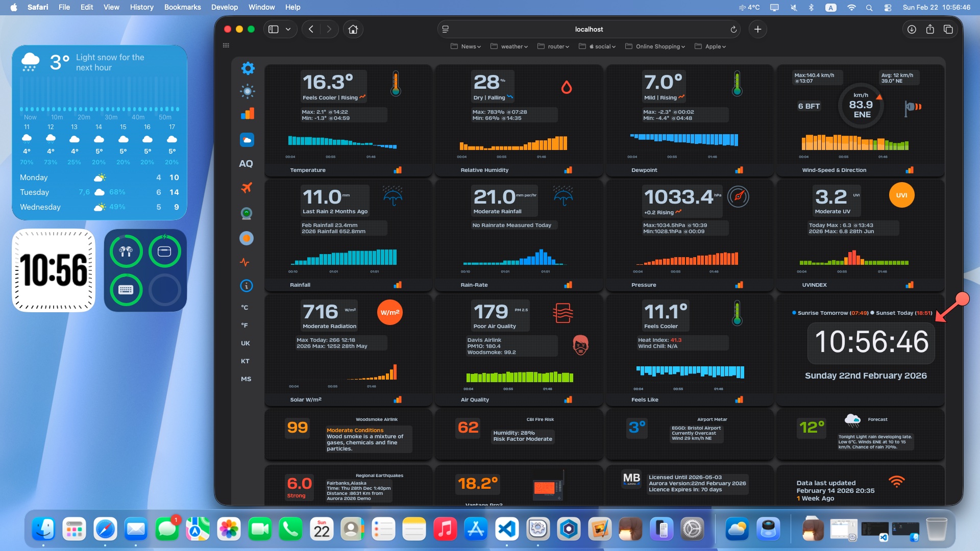This screenshot has height=551, width=980.
Task: Reload the localhost page
Action: click(733, 30)
